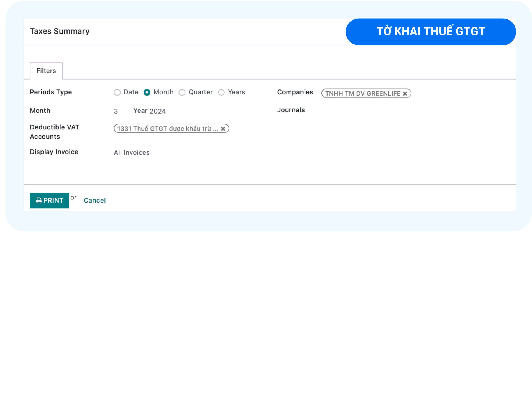
Task: Click the Tờ khai thuế GTGT banner button
Action: tap(430, 32)
